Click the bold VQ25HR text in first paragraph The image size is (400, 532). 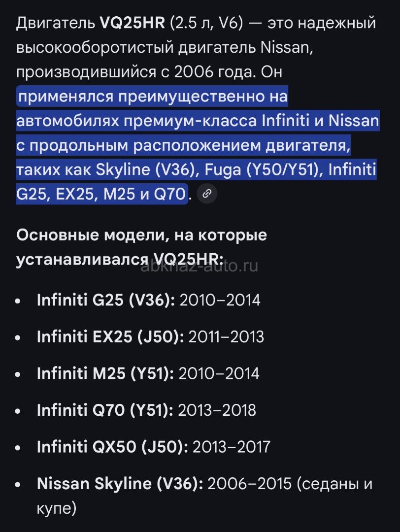click(x=132, y=23)
